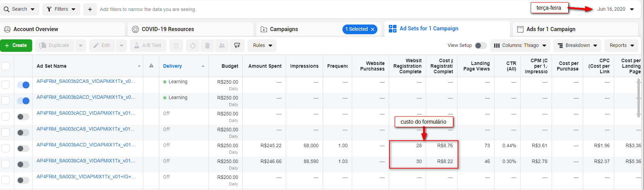Click the revert/refresh circular arrow icon
Screen dimensions: 644x190
pos(193,46)
